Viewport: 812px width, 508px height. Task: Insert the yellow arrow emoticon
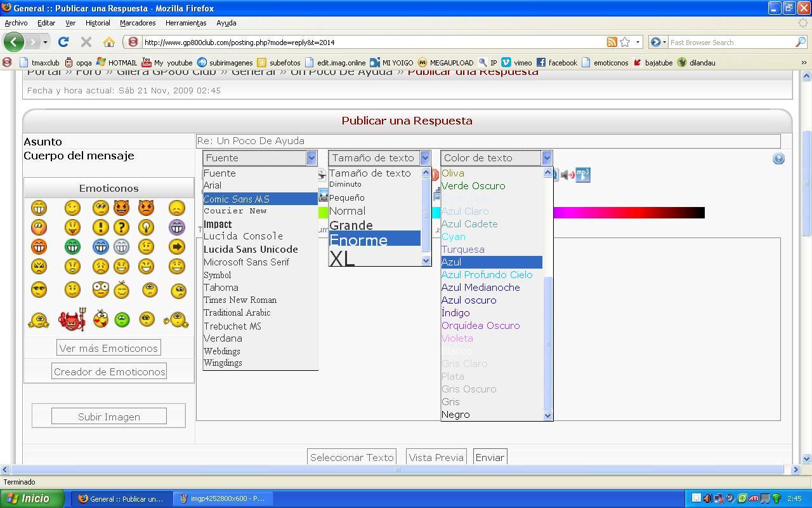(x=177, y=246)
